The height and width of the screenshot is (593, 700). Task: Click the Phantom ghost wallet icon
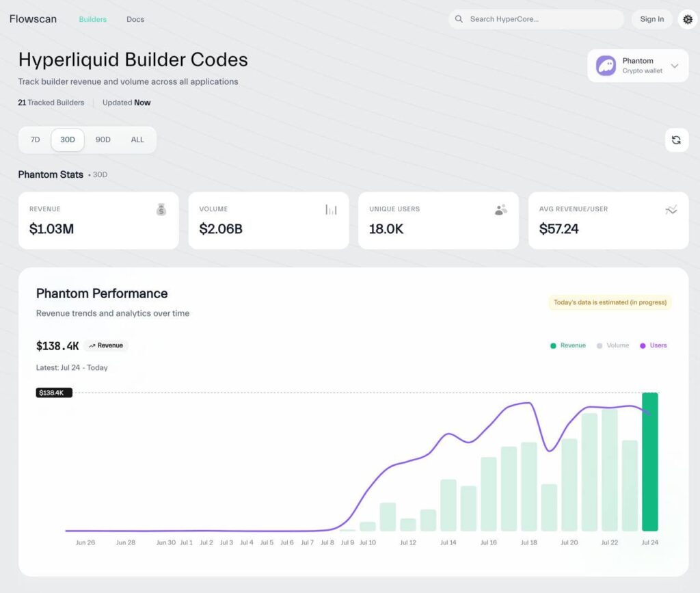click(x=606, y=66)
